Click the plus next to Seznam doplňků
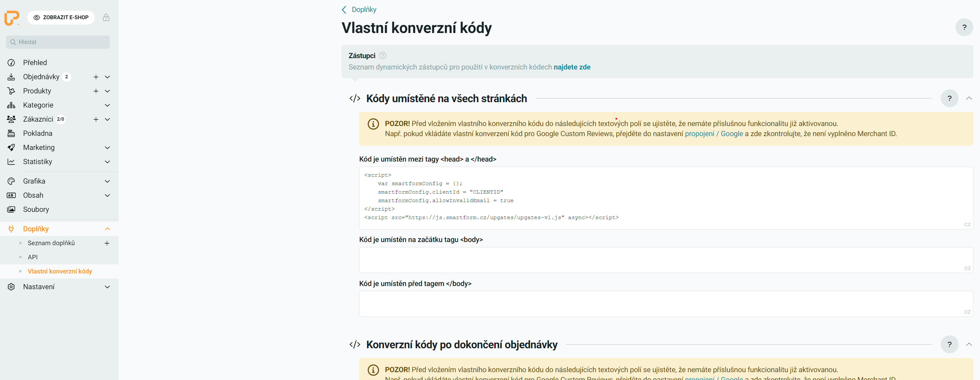The image size is (980, 380). click(107, 243)
